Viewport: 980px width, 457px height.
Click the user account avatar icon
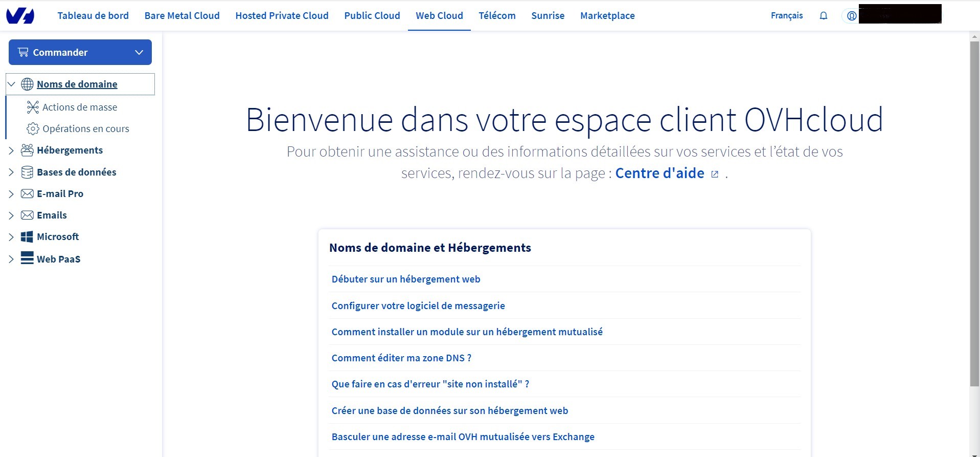click(x=851, y=16)
